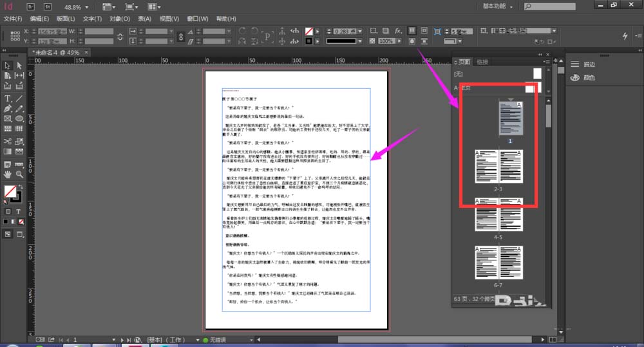Screen dimensions: 644x347
Task: Open the 文件(F) menu
Action: pos(13,19)
